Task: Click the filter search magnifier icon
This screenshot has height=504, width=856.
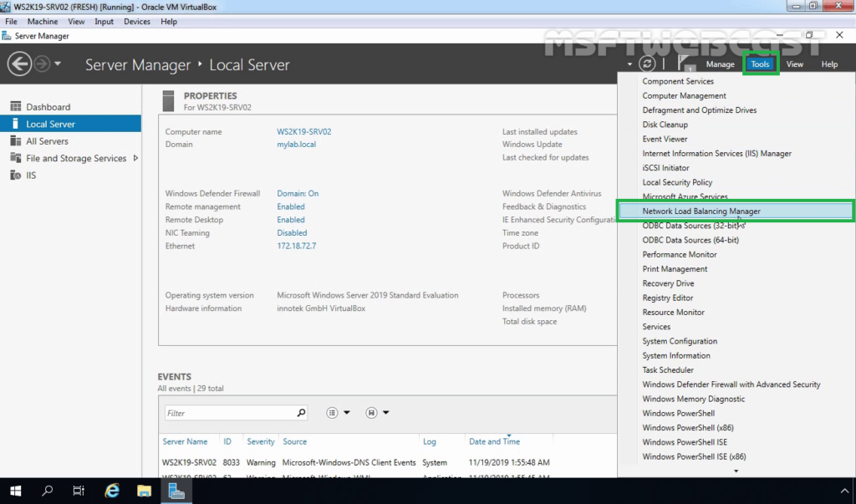Action: pyautogui.click(x=301, y=413)
